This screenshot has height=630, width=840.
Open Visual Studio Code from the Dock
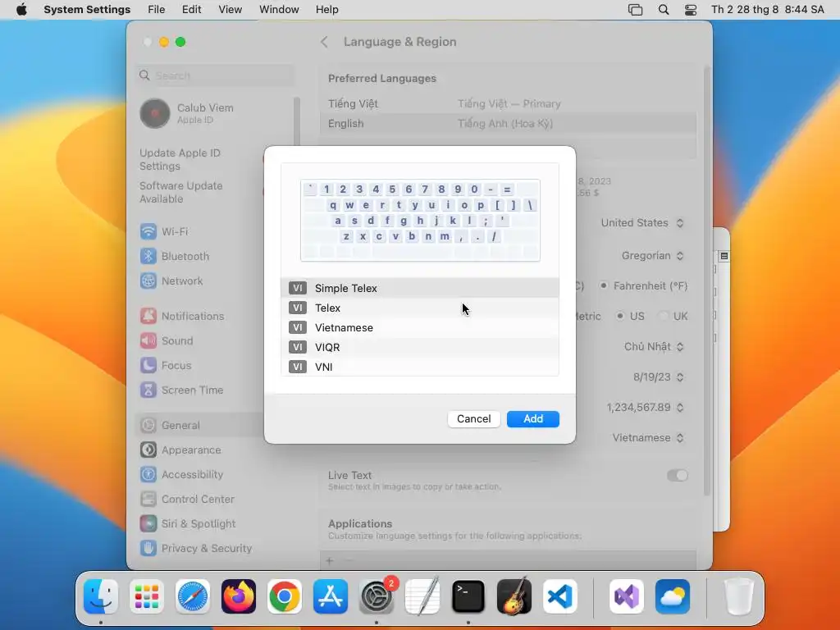coord(559,596)
